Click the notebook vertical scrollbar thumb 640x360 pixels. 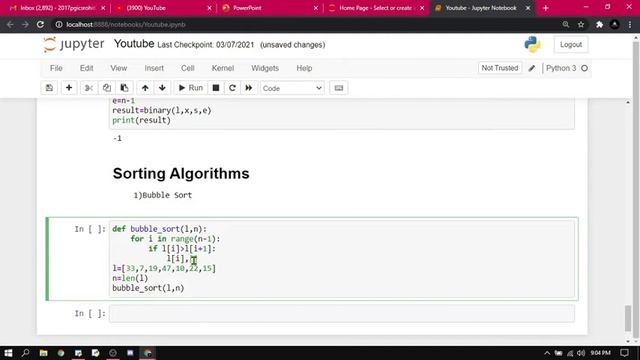[628, 318]
